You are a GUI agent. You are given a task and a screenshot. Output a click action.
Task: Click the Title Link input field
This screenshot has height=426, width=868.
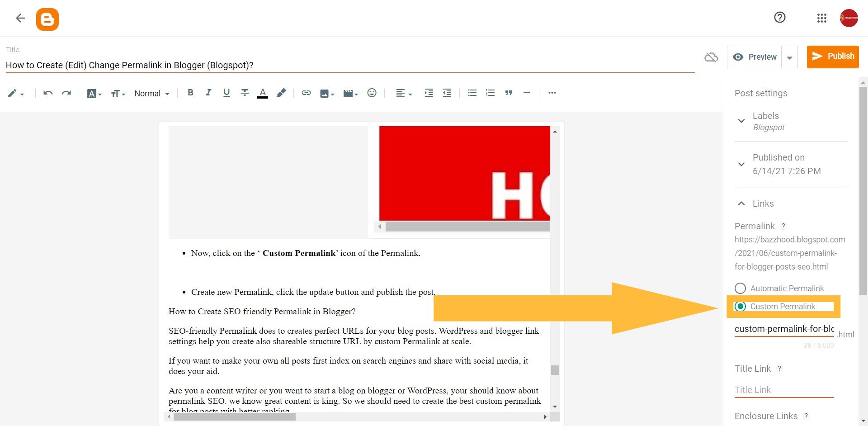[x=784, y=390]
